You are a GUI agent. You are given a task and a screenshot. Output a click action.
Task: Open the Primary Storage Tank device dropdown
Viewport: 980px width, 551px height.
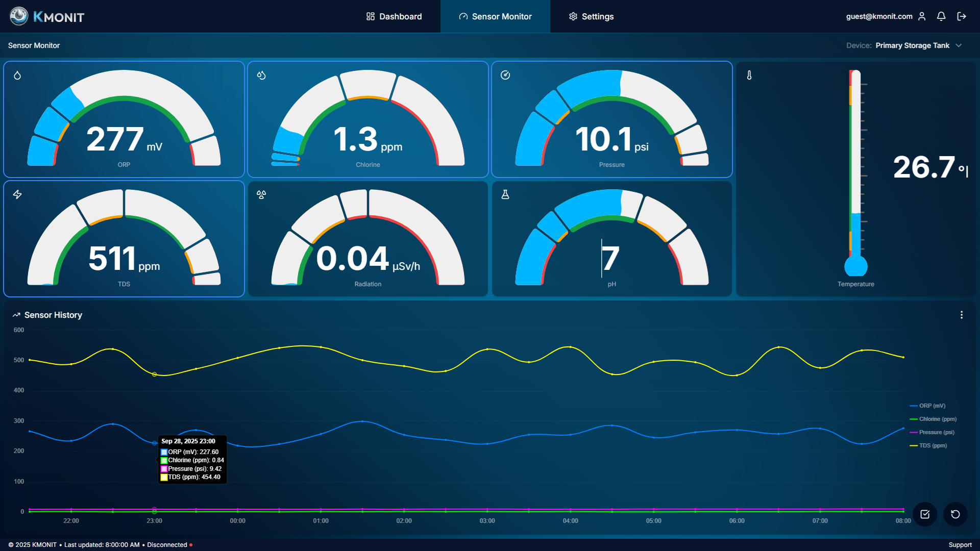[x=918, y=45]
